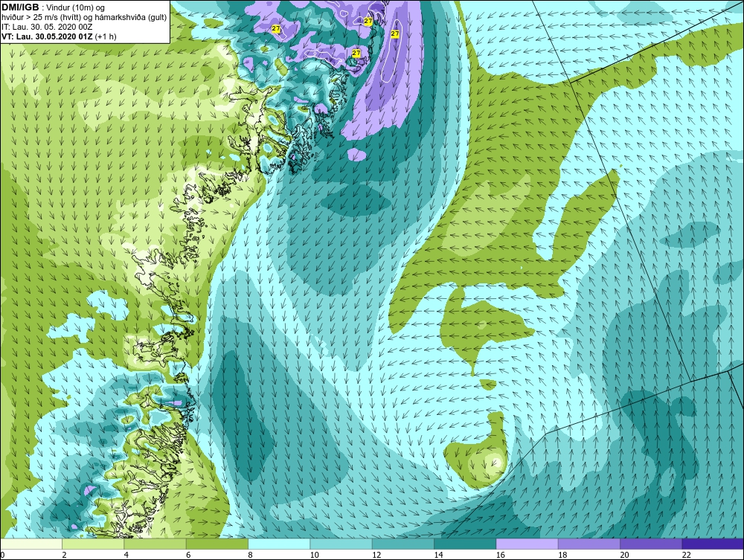Click the 'DMI/IGB' title text
The width and height of the screenshot is (744, 560).
pos(20,7)
